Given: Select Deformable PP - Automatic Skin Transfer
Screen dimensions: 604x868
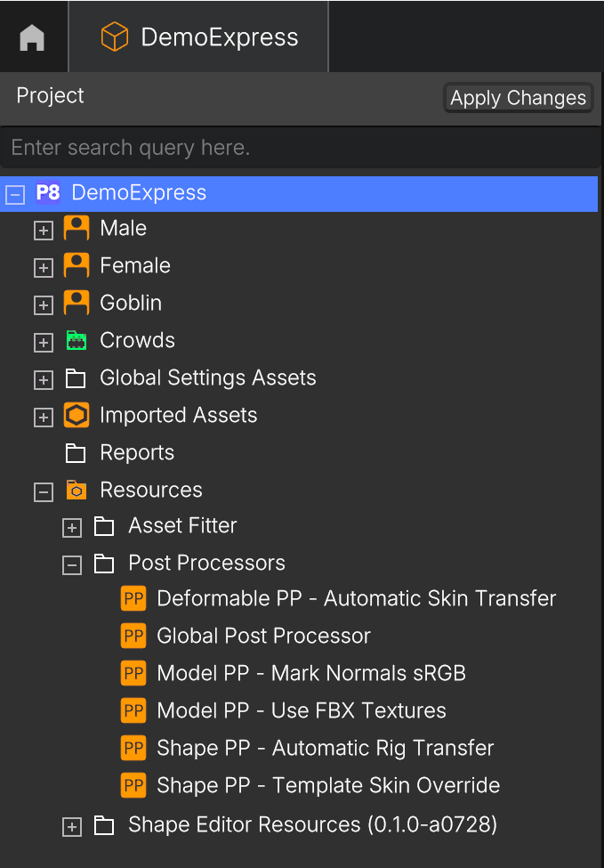Looking at the screenshot, I should click(x=357, y=598).
